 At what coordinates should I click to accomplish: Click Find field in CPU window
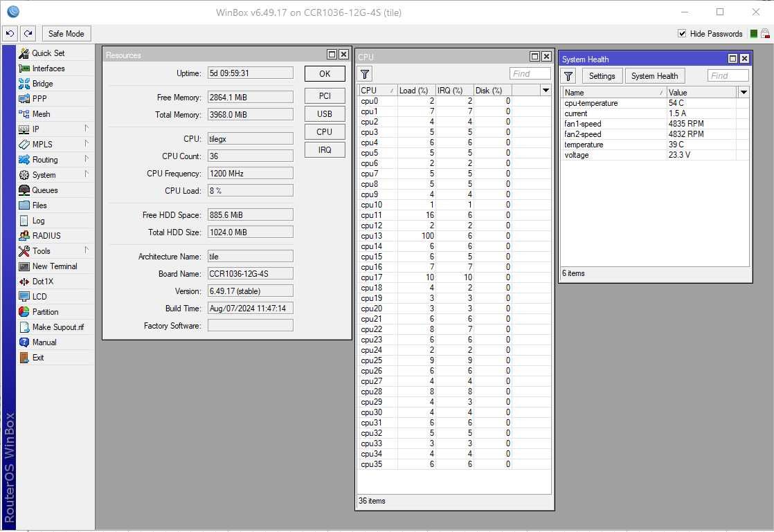[530, 73]
